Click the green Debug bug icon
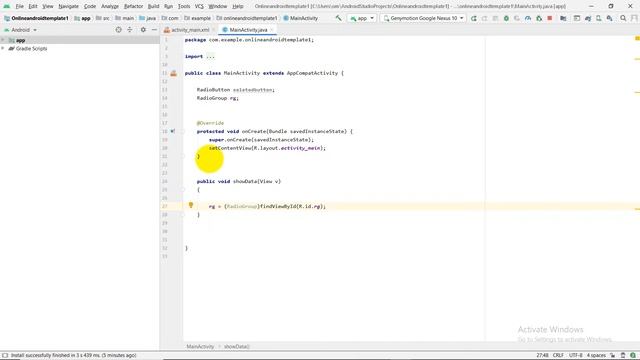640x360 pixels. [506, 18]
